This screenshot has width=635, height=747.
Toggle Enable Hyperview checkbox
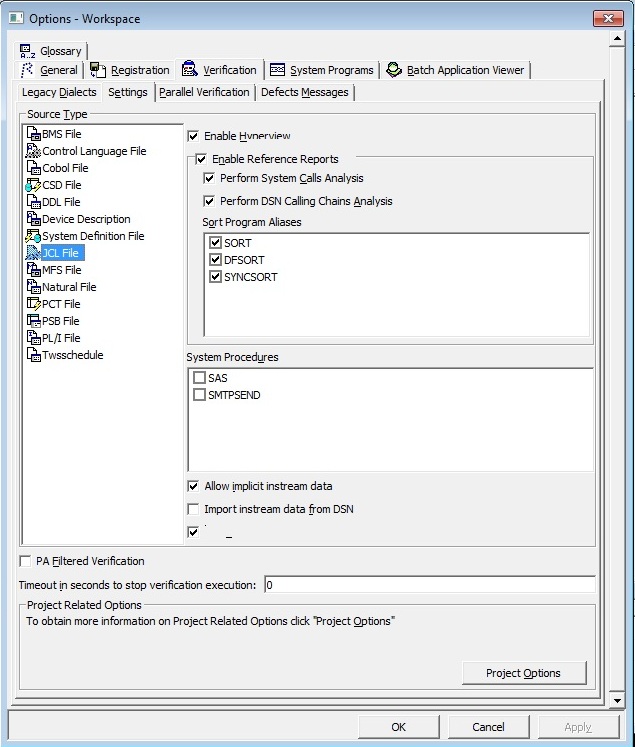pyautogui.click(x=193, y=136)
